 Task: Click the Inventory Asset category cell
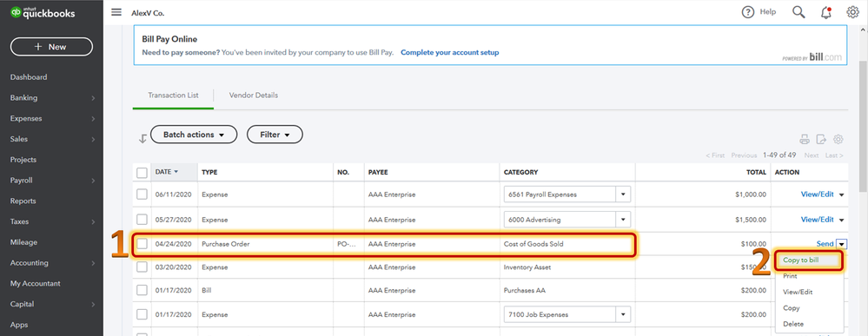pos(527,267)
